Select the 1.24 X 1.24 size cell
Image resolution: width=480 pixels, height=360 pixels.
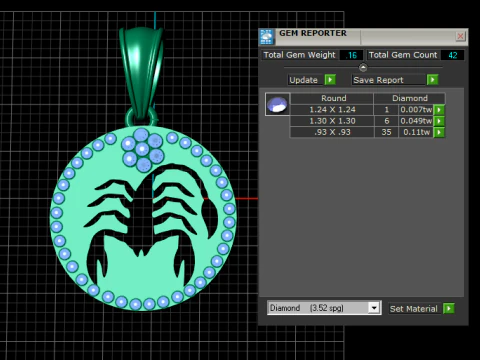(332, 110)
